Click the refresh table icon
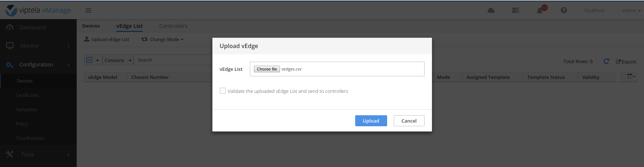The width and height of the screenshot is (644, 167). (606, 61)
